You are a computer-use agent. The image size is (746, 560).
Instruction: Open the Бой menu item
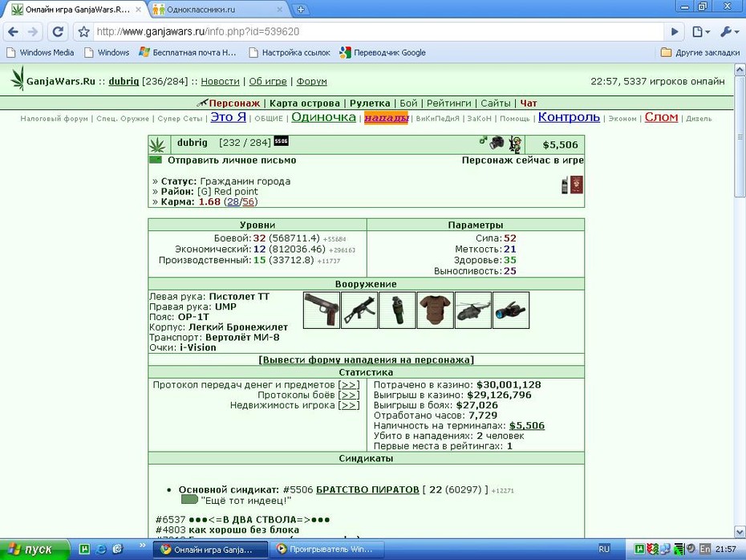point(408,103)
